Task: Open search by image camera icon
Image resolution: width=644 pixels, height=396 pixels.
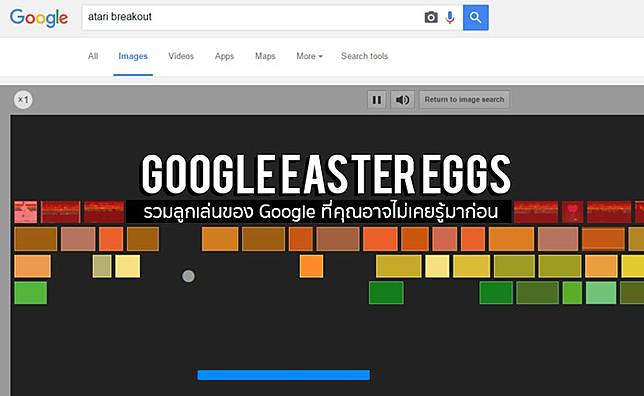Action: [x=431, y=18]
